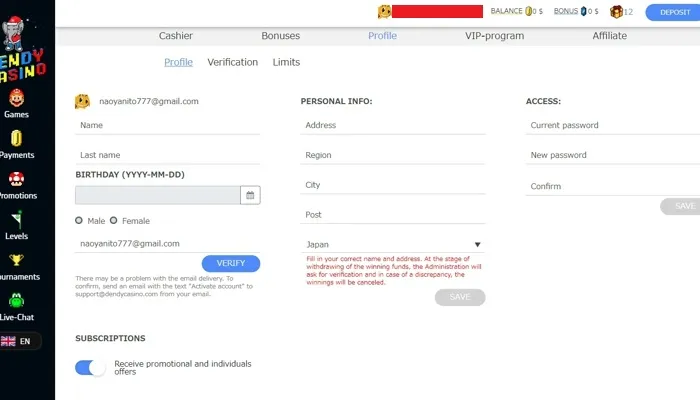Open the VIP-program tab

click(494, 36)
